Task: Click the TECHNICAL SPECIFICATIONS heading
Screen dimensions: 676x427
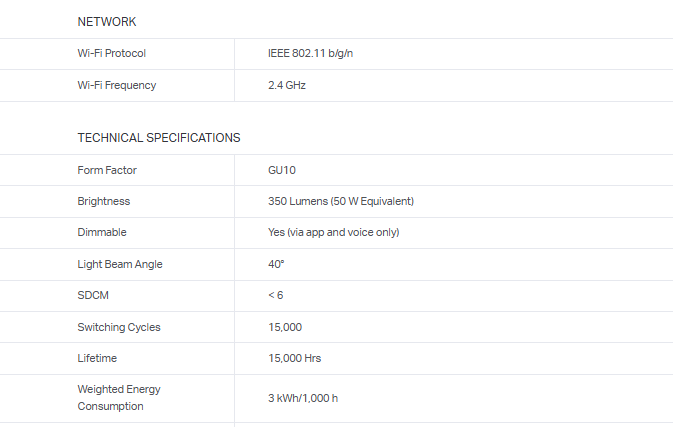Action: point(159,138)
